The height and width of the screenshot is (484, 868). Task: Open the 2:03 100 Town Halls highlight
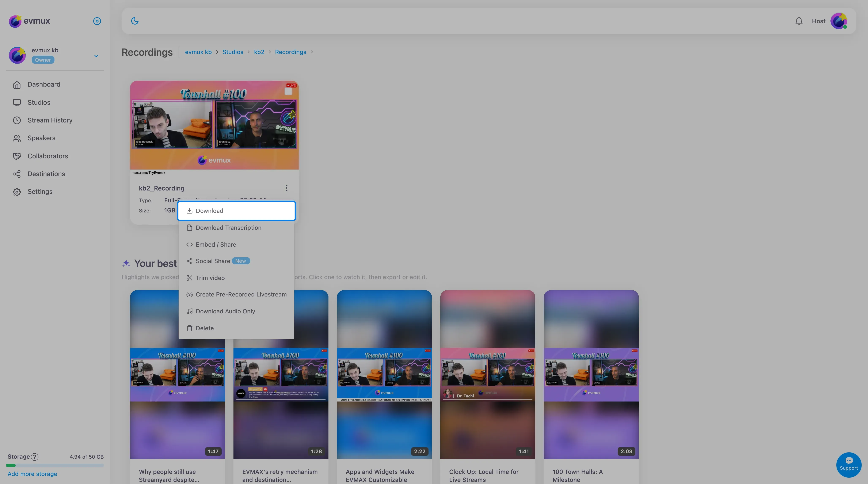[x=591, y=374]
